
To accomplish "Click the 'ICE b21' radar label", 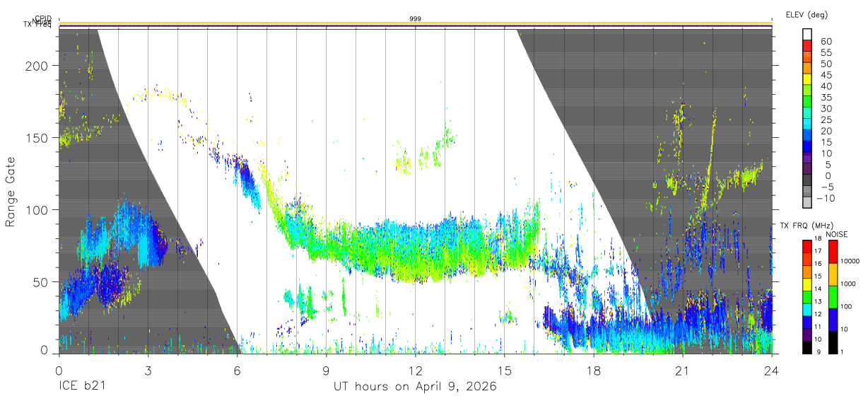I will pyautogui.click(x=81, y=387).
